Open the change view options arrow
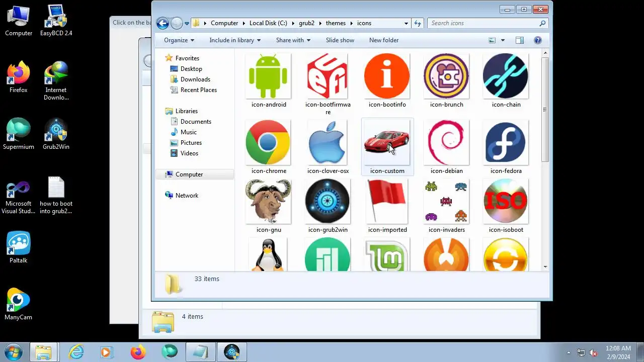The height and width of the screenshot is (362, 644). 503,40
